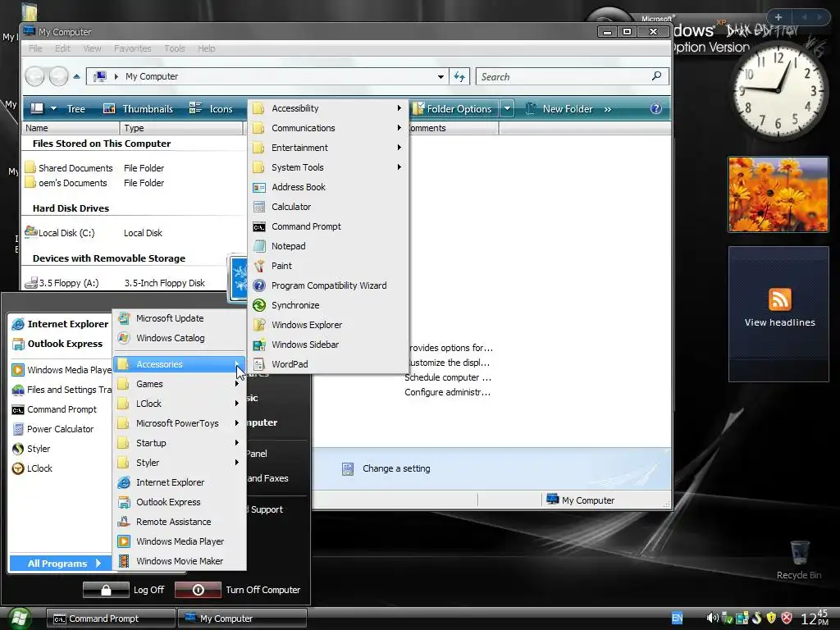Launch pinned Internet Explorer in Start menu
840x630 pixels.
click(61, 324)
